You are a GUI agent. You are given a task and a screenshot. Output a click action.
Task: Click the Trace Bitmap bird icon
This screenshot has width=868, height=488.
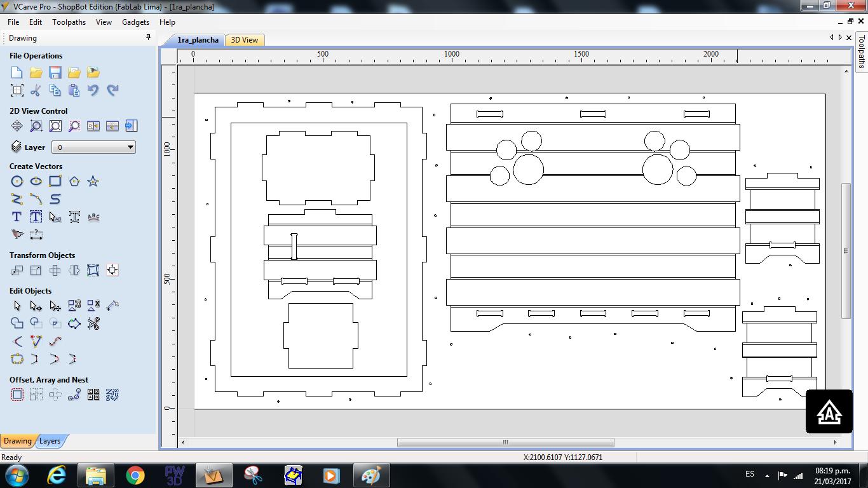(x=17, y=234)
